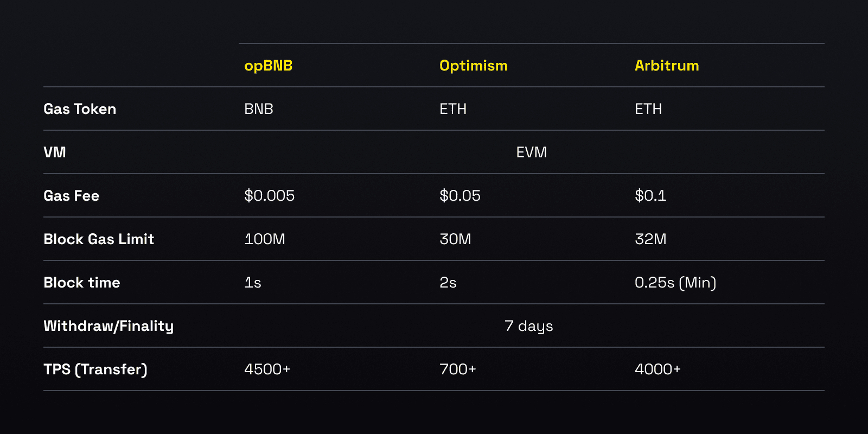Image resolution: width=868 pixels, height=434 pixels.
Task: Click the BNB gas token cell
Action: coord(259,109)
